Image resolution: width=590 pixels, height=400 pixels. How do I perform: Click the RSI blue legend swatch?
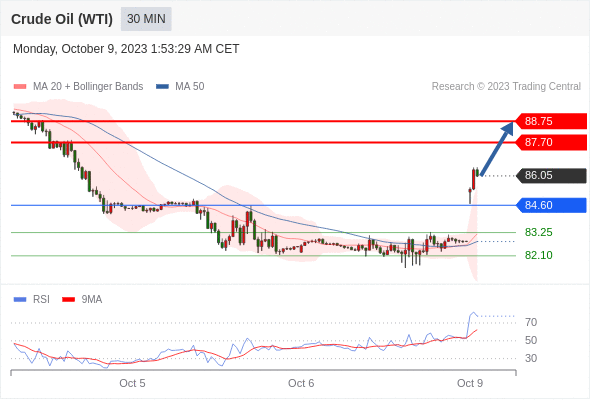pos(20,300)
